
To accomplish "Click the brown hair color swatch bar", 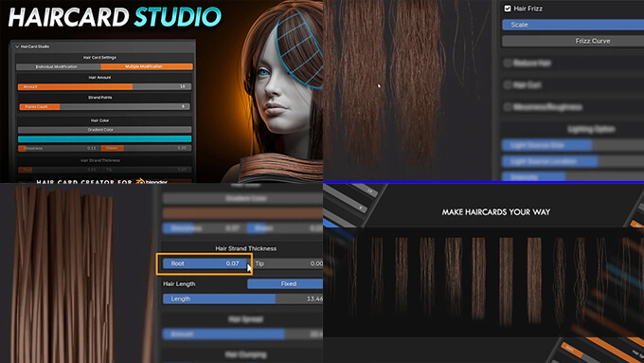I will (242, 213).
